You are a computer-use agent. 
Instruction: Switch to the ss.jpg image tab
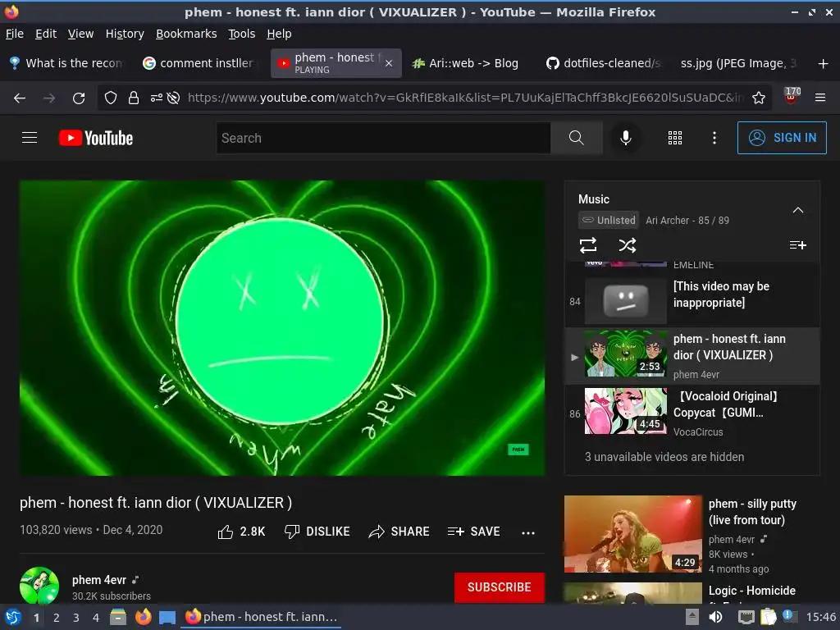point(738,63)
